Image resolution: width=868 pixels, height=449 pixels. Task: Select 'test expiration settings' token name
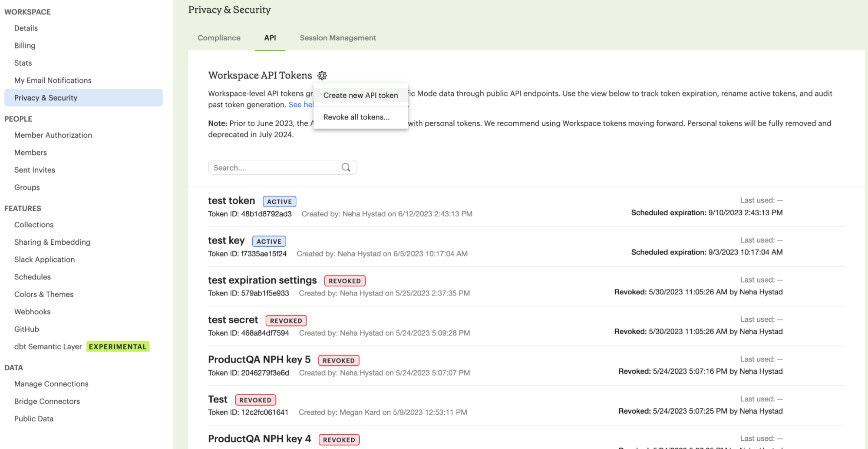pos(262,280)
